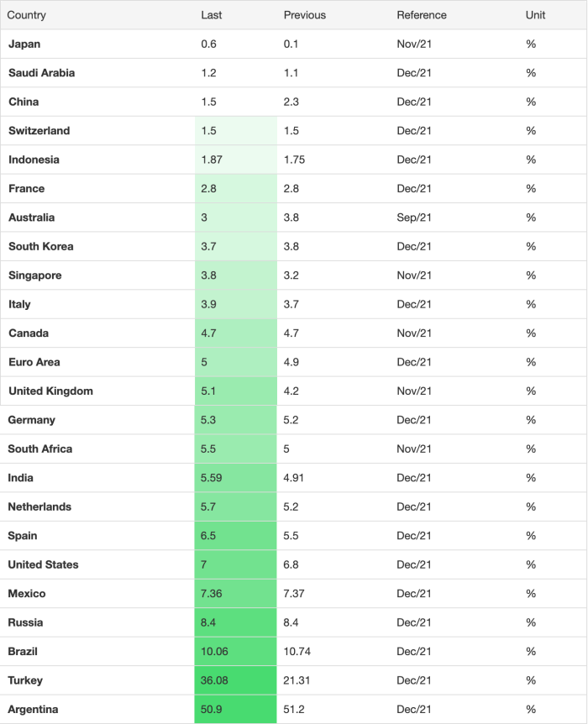Open the Switzerland country link
Screen dimensions: 588x724
[39, 131]
